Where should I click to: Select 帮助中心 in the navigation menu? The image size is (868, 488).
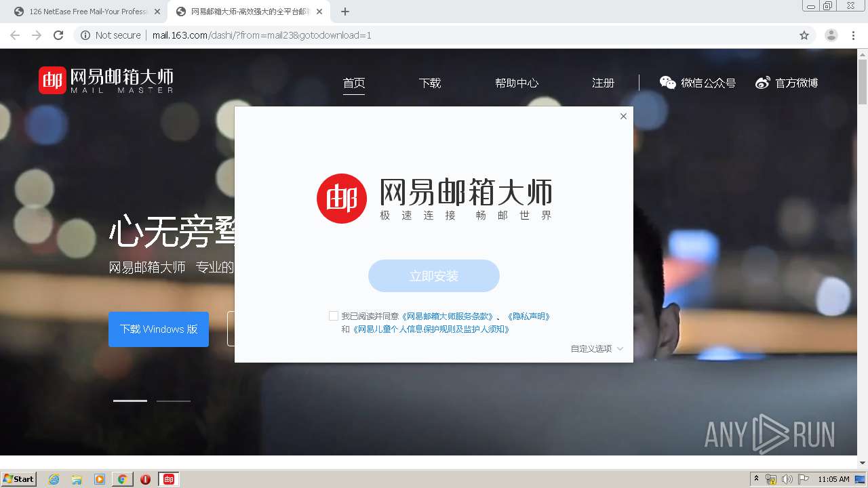(517, 83)
